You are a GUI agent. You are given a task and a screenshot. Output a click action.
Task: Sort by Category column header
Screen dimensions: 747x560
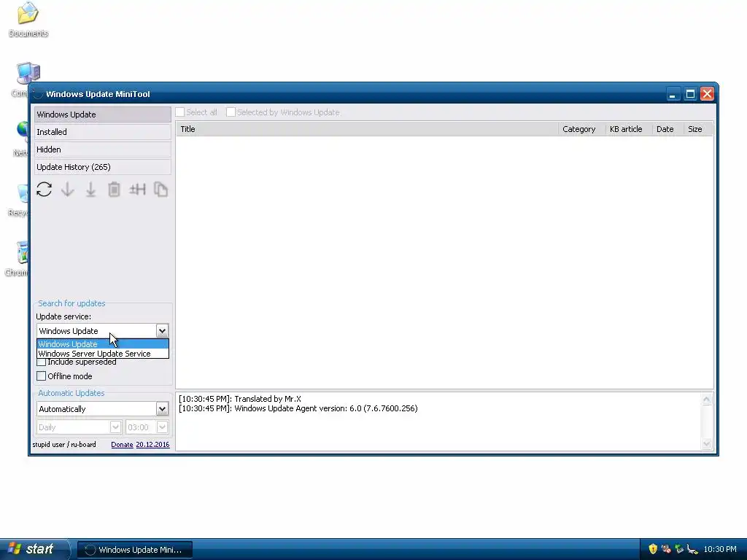[x=581, y=129]
